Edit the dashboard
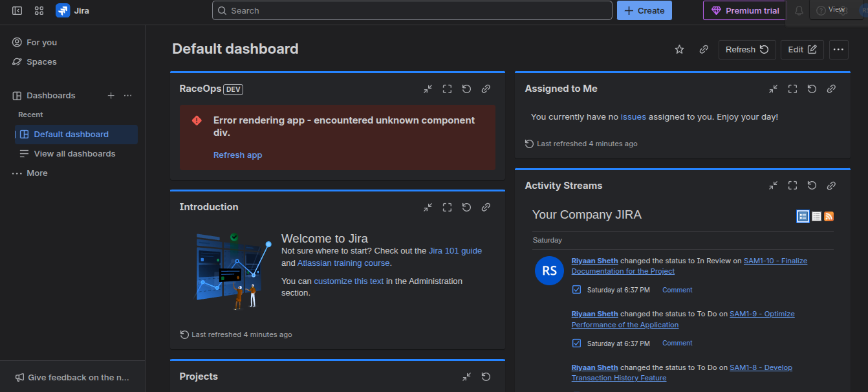Image resolution: width=868 pixels, height=392 pixels. (802, 49)
